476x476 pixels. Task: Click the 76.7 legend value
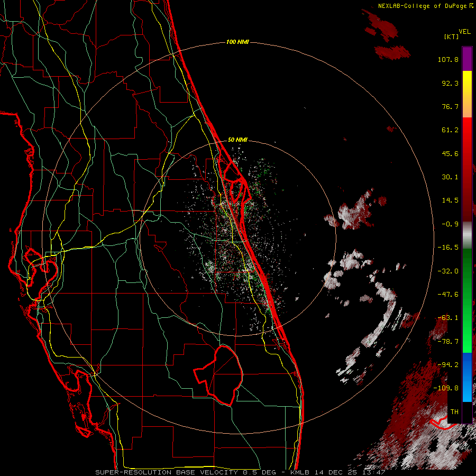(450, 106)
